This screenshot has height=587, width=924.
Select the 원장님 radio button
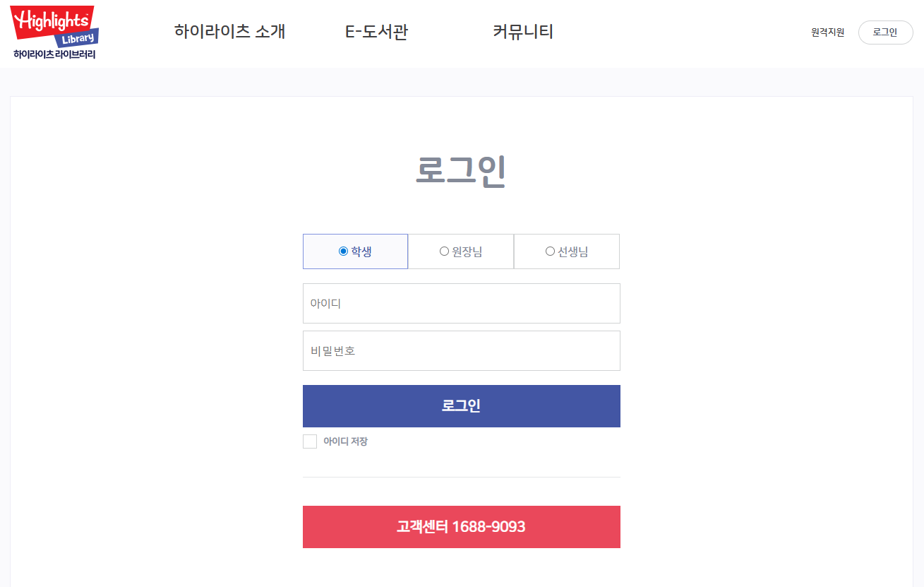tap(444, 251)
